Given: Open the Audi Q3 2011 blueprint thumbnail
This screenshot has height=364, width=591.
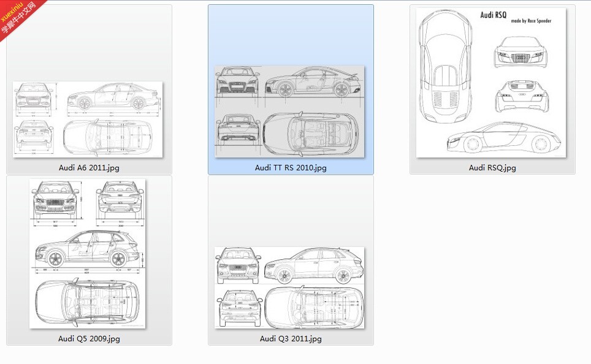Looking at the screenshot, I should 289,287.
